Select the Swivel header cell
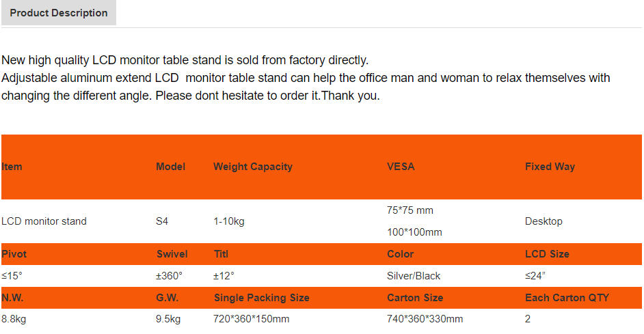644x334 pixels. [172, 254]
